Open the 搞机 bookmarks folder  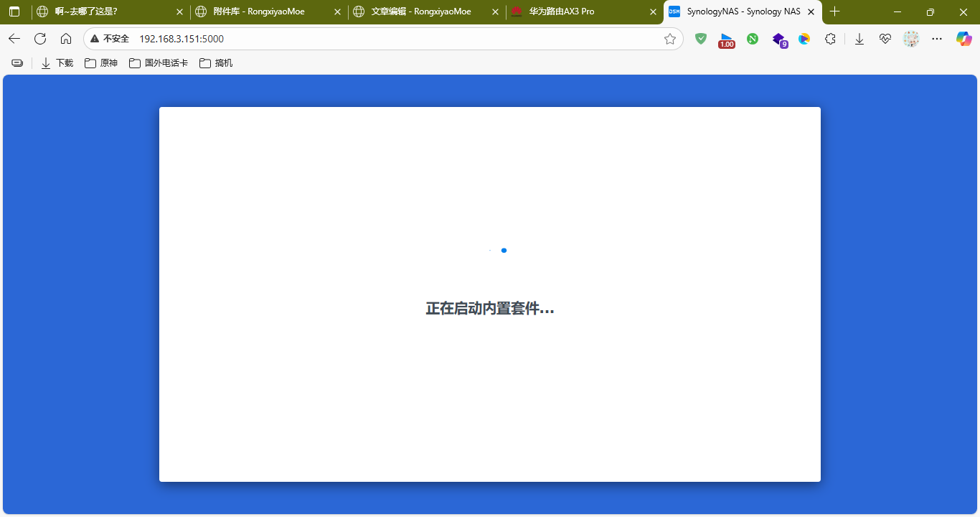pos(216,63)
